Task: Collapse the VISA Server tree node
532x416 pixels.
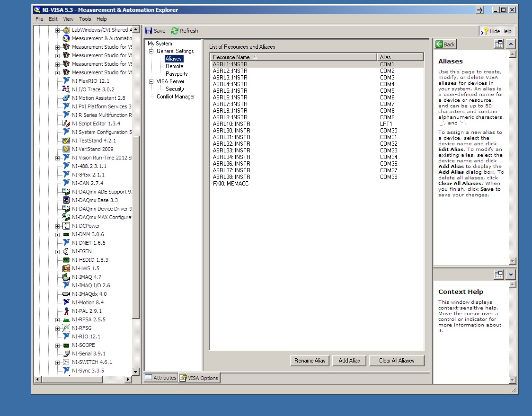Action: point(151,81)
